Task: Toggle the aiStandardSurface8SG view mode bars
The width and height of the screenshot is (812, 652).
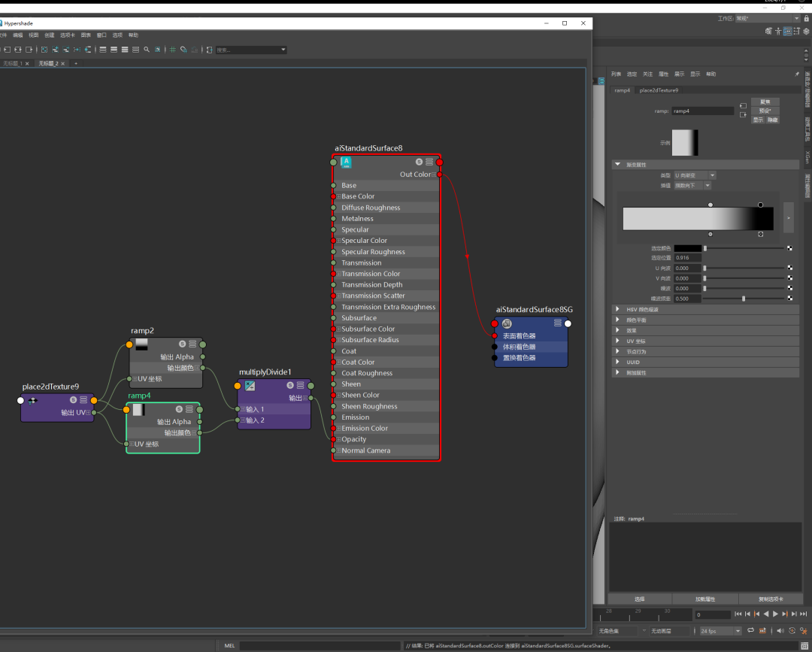Action: (558, 323)
